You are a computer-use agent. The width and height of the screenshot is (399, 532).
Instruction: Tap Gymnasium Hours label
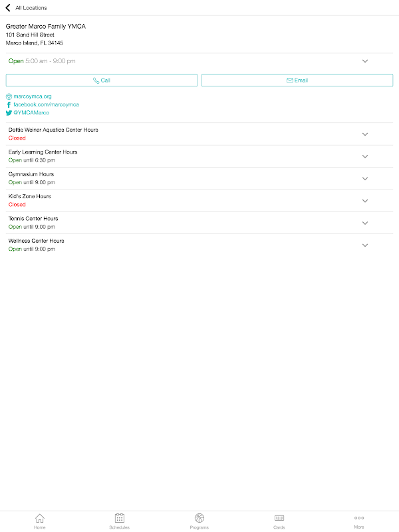coord(31,174)
